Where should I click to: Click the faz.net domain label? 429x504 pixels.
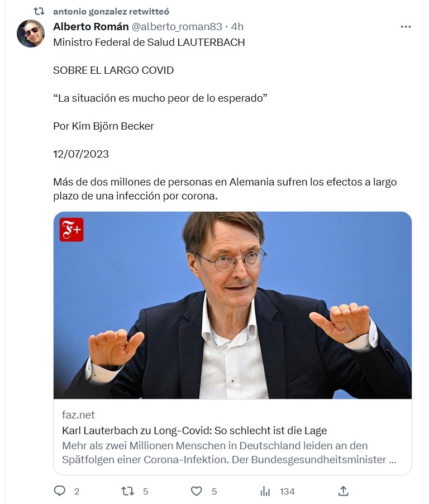click(x=78, y=415)
